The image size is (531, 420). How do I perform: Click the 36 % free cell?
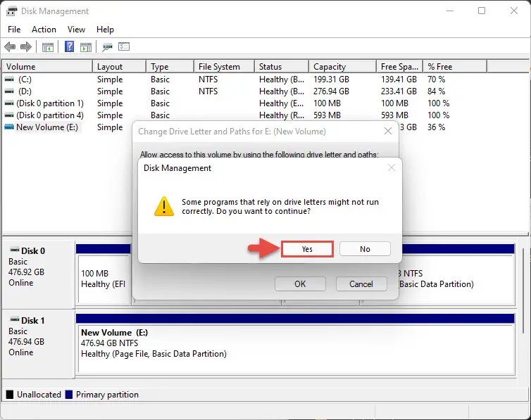[x=436, y=127]
